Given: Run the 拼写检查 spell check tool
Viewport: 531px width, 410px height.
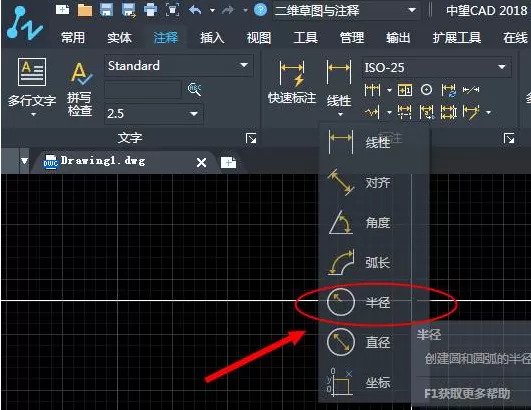Looking at the screenshot, I should (x=79, y=89).
